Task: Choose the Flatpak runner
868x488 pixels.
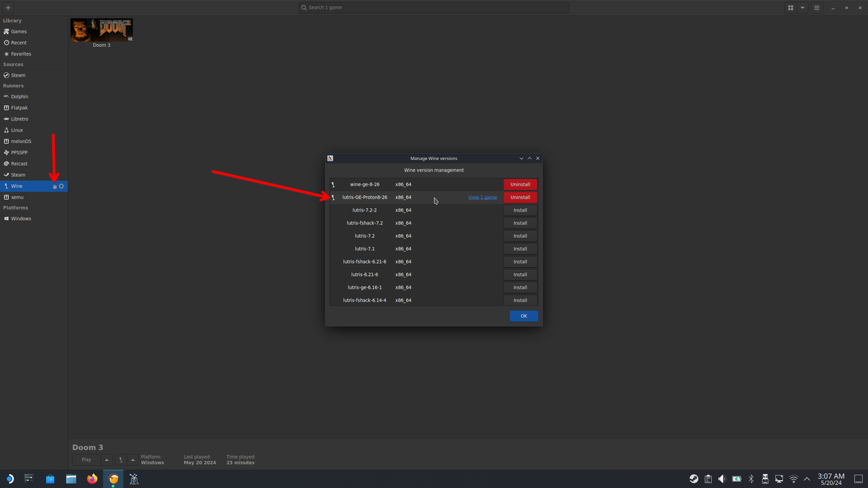Action: (x=34, y=108)
